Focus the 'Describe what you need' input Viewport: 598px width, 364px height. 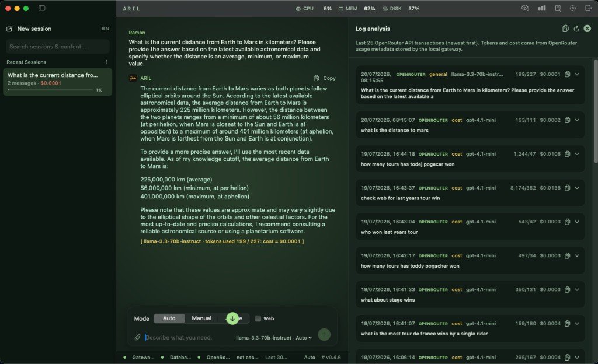187,337
